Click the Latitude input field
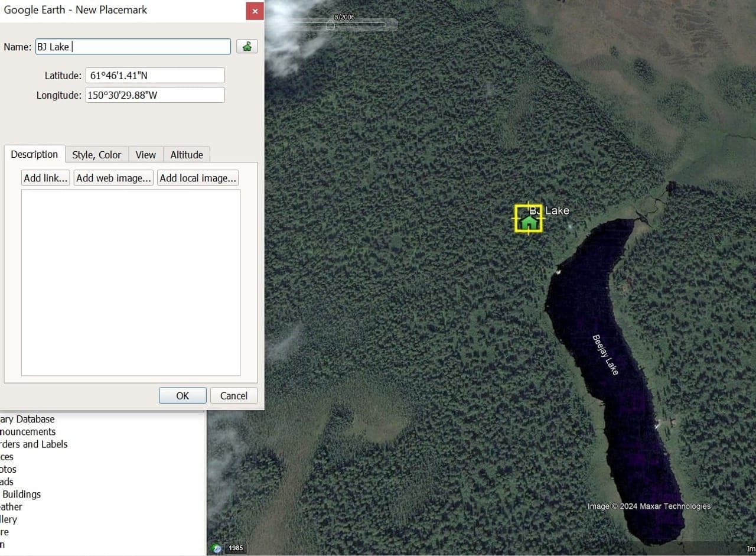 (x=155, y=76)
